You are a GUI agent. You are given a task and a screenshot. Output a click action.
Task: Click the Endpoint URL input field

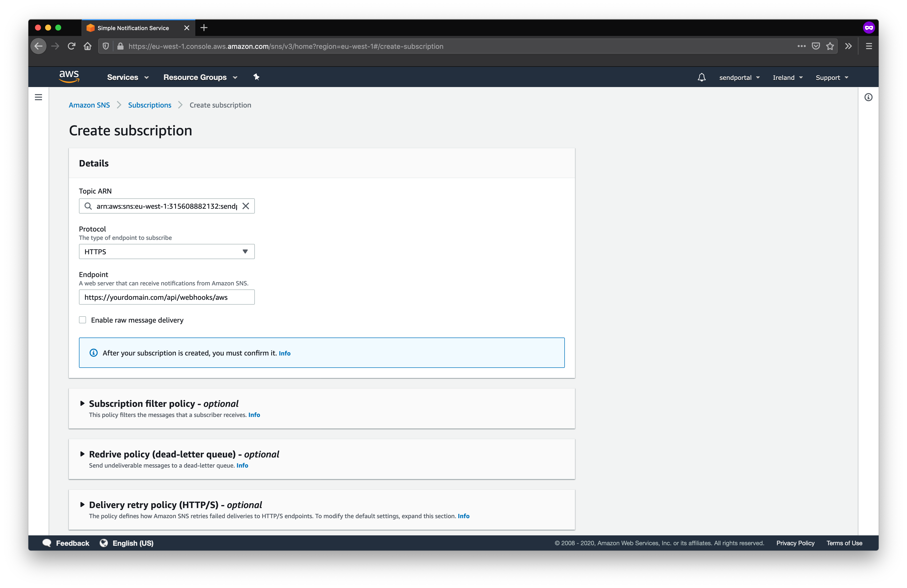[x=167, y=297]
